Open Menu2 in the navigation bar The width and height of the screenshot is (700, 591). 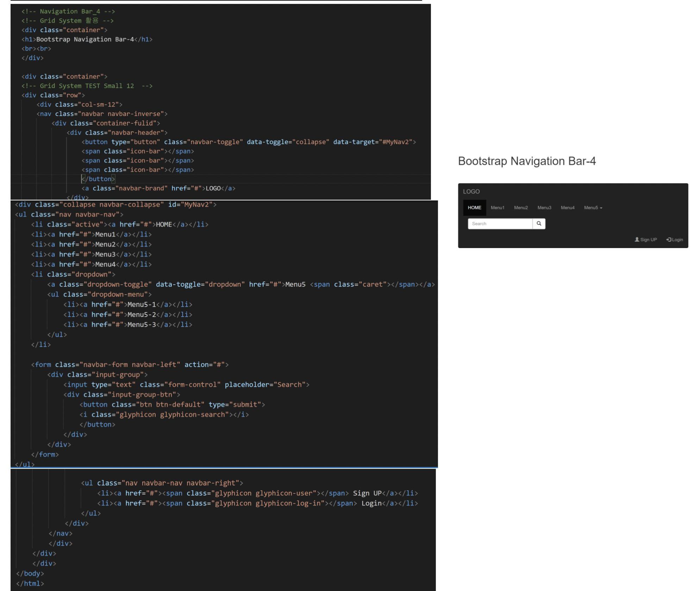[x=521, y=208]
